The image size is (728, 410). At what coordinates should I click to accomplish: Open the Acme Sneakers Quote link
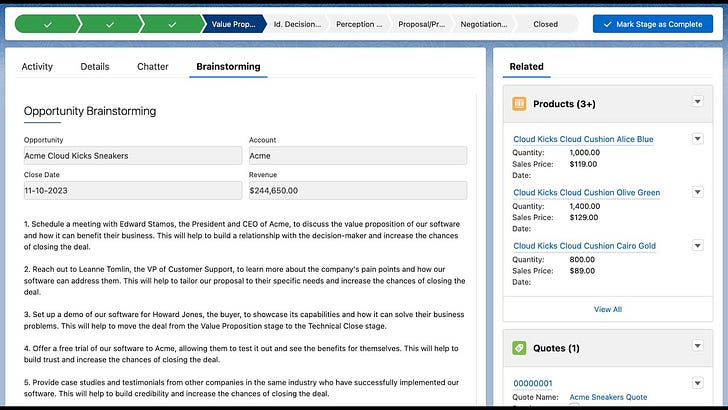coord(608,397)
